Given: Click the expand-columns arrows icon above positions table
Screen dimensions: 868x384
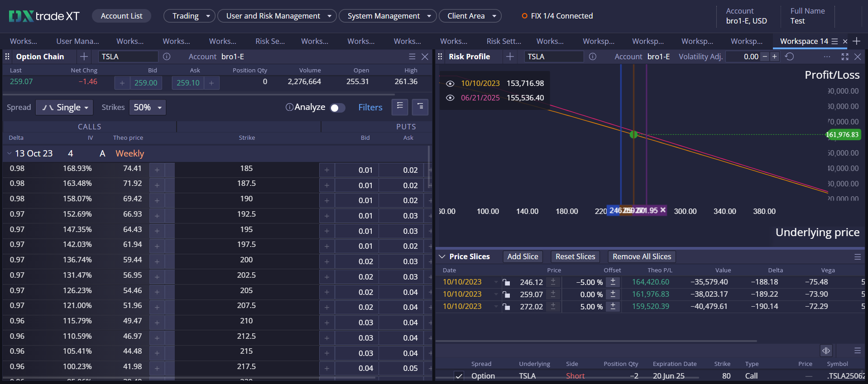Looking at the screenshot, I should pos(826,351).
